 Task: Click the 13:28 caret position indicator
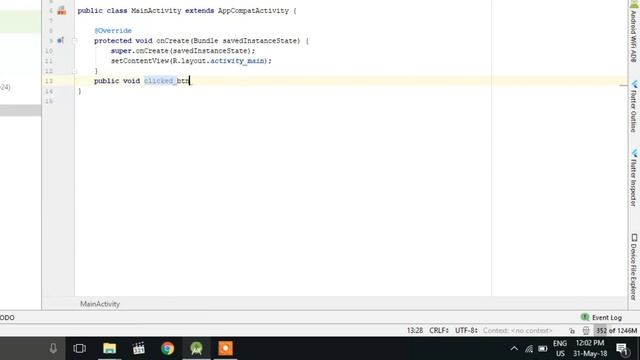click(415, 331)
